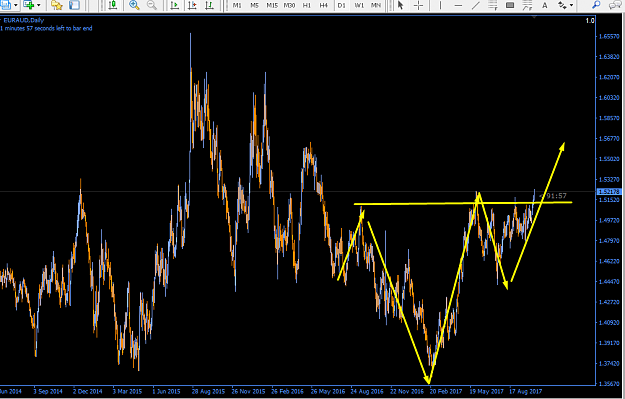Switch to M5 timeframe
Screen dimensions: 625x399
(x=254, y=5)
